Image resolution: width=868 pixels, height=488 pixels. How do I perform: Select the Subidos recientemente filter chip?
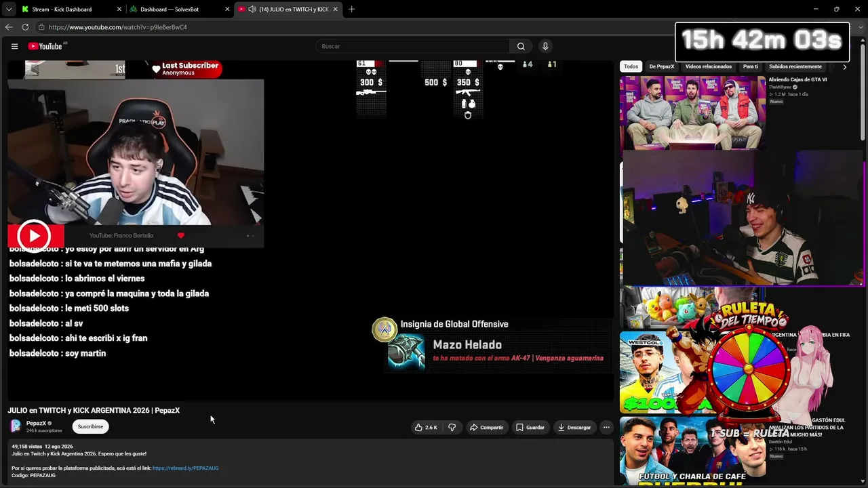(x=795, y=66)
